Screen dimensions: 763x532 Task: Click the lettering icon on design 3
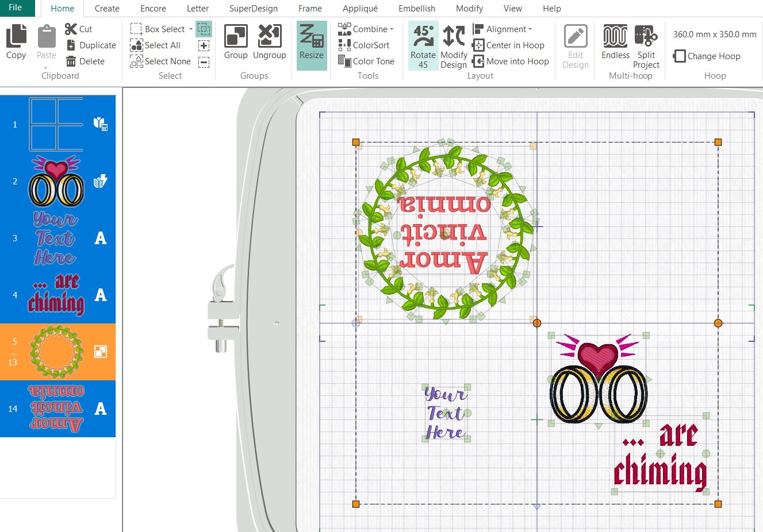click(101, 238)
